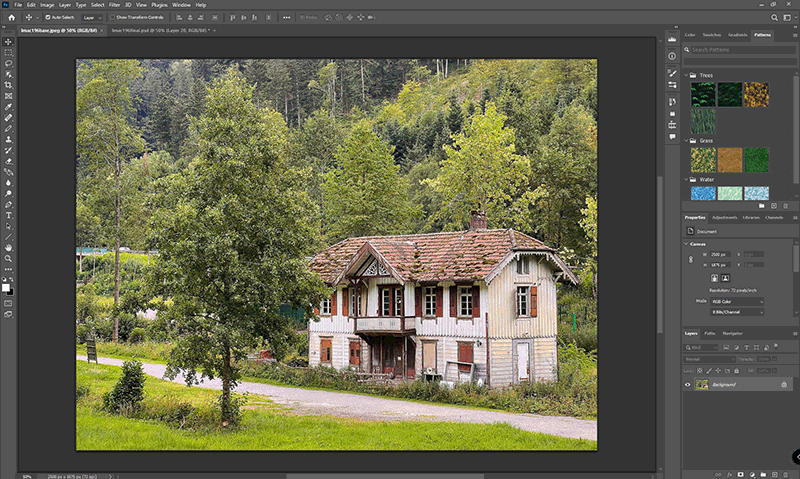Select the Lasso tool
This screenshot has height=479, width=800.
point(8,63)
